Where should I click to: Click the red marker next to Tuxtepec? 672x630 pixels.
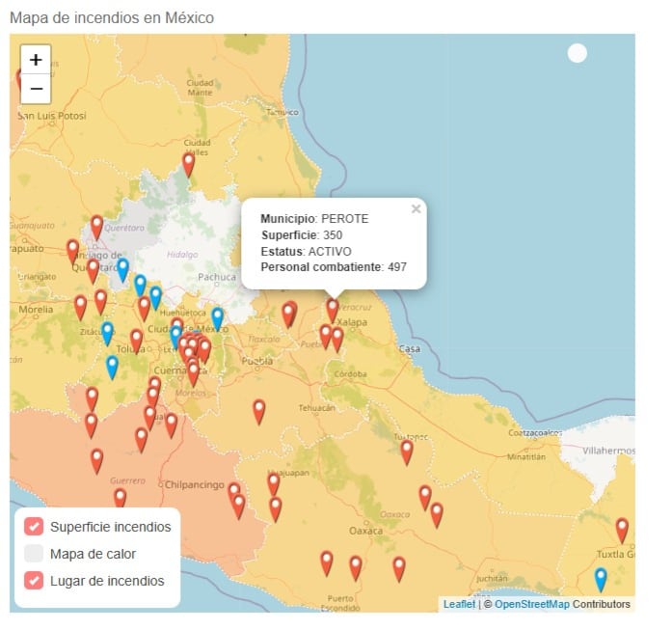point(407,451)
